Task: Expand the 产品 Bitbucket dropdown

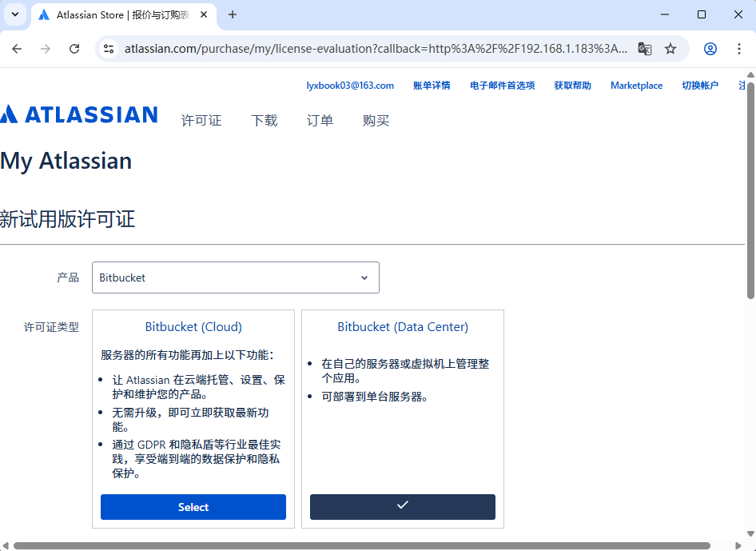Action: click(x=236, y=277)
